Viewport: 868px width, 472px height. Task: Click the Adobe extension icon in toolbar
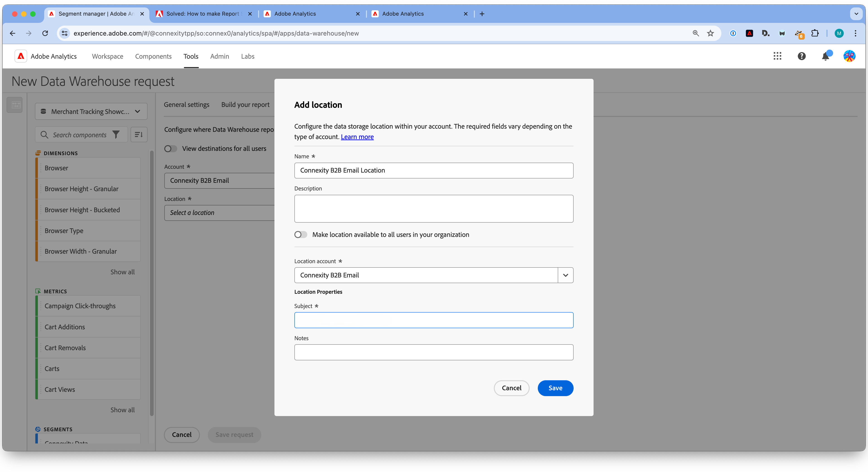(x=749, y=33)
